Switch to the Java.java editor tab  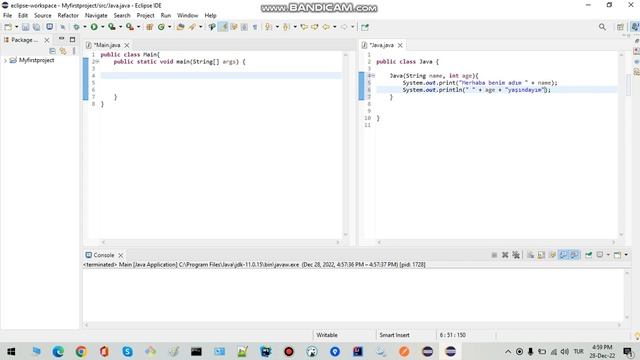(381, 45)
